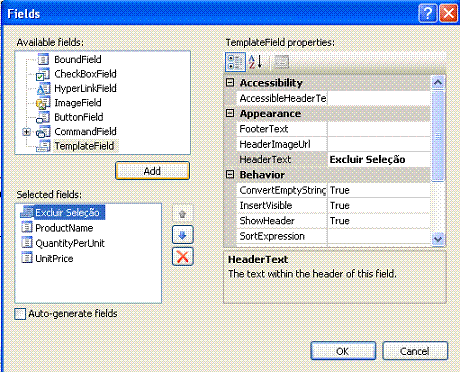Click the ImageField icon
Viewport: 460px width, 372px height.
click(43, 103)
